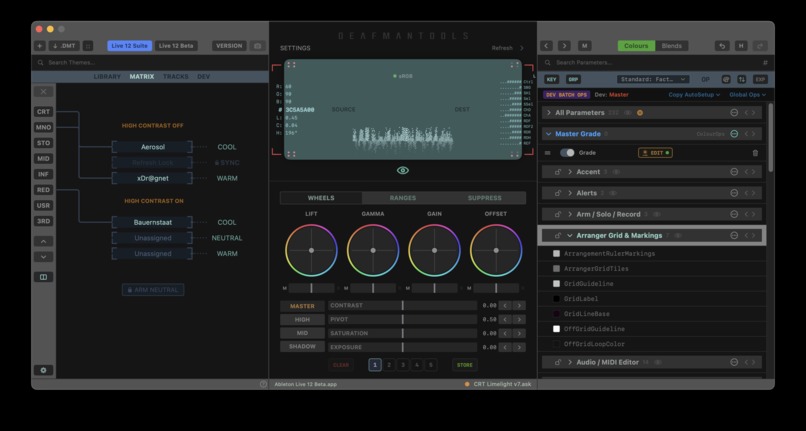The height and width of the screenshot is (431, 806).
Task: Go back with left arrow in parameters toolbar
Action: pos(546,46)
